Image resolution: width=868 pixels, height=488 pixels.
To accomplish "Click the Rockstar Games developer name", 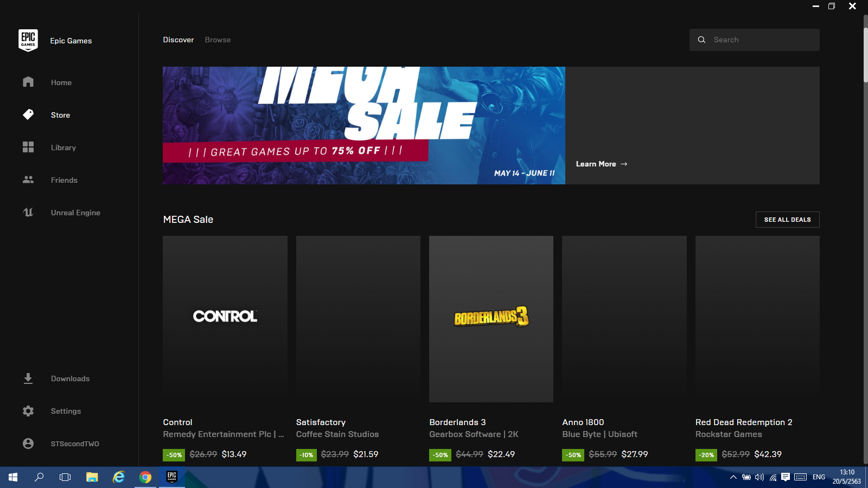I will 729,434.
